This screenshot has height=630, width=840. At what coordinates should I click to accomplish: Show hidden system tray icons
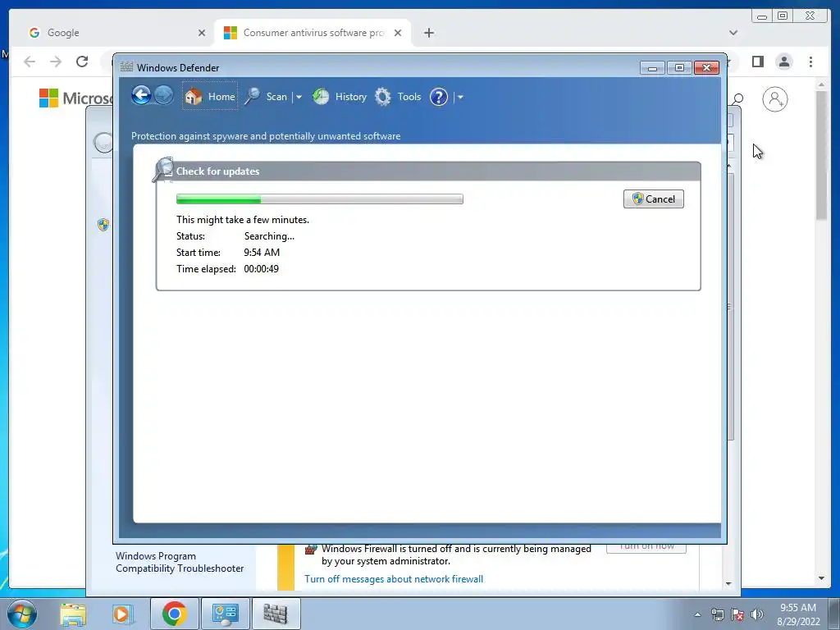point(697,615)
